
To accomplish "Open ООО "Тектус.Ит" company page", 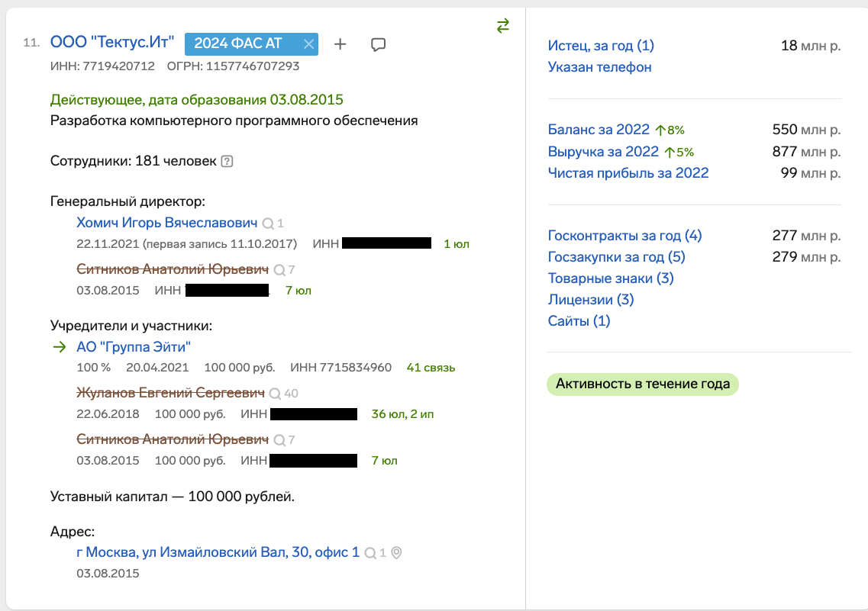I will 111,42.
